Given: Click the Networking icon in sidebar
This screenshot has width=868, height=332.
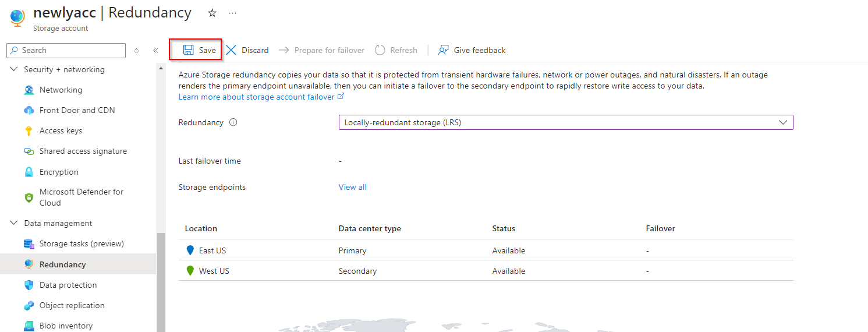Looking at the screenshot, I should (x=29, y=90).
